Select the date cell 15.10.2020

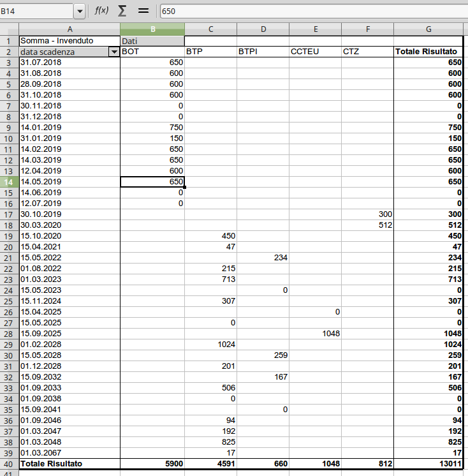click(69, 236)
